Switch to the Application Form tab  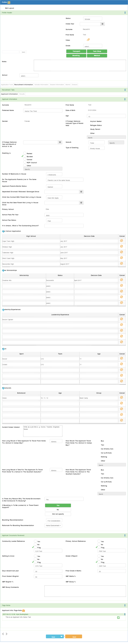7,85
